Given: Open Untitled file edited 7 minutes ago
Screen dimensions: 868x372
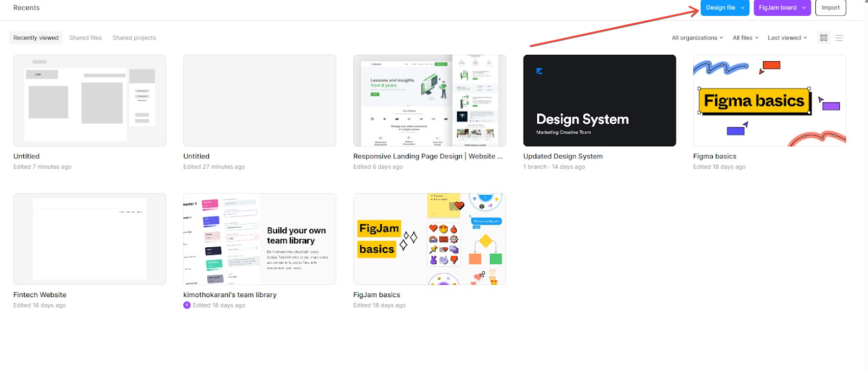Looking at the screenshot, I should 90,100.
